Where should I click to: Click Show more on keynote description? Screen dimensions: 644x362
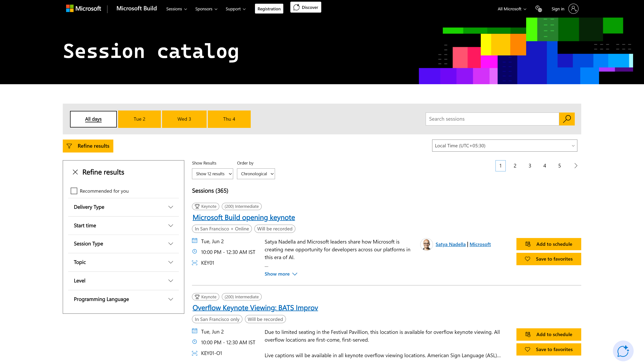click(281, 274)
